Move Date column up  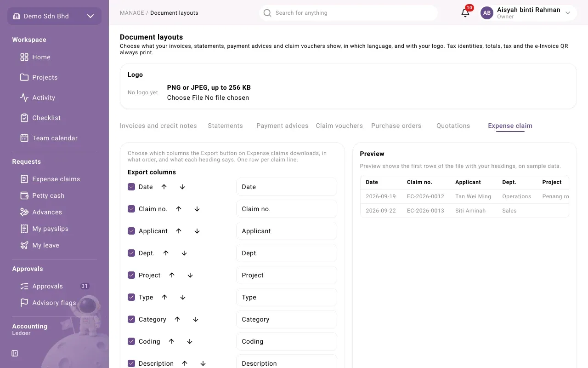pyautogui.click(x=164, y=187)
